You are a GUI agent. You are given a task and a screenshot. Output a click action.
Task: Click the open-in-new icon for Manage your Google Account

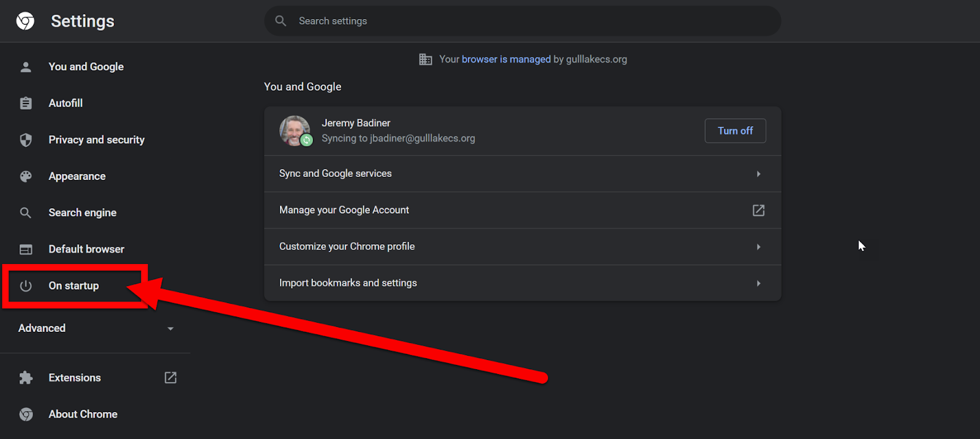click(758, 210)
